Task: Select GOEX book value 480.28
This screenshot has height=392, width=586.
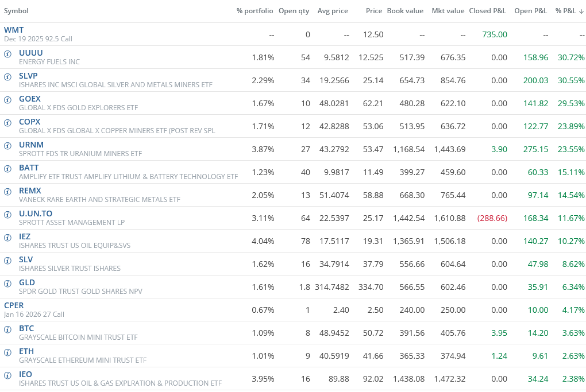Action: (x=412, y=103)
